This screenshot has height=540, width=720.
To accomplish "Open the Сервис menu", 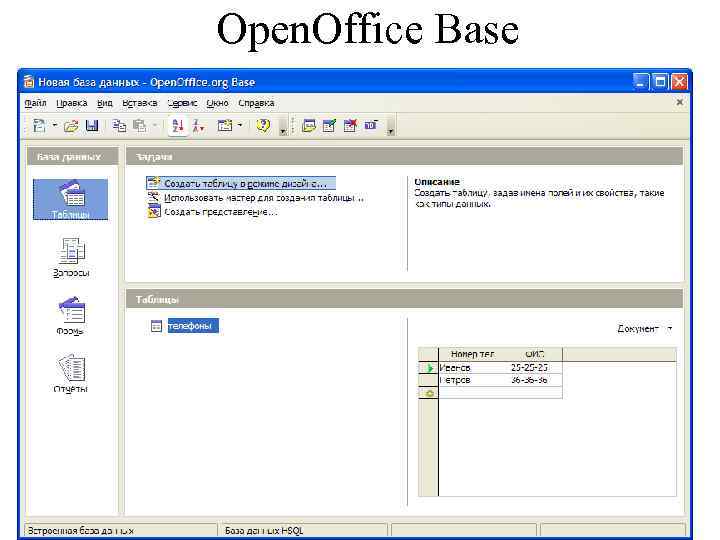I will pyautogui.click(x=182, y=103).
